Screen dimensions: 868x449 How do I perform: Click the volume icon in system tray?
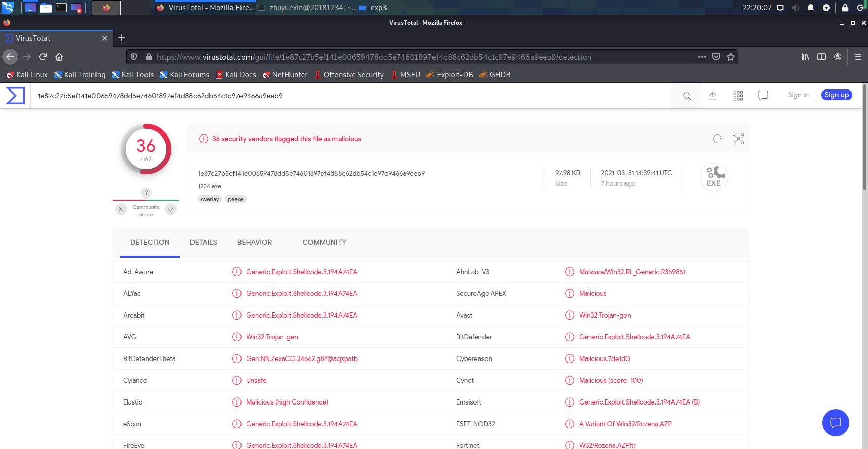pos(796,8)
